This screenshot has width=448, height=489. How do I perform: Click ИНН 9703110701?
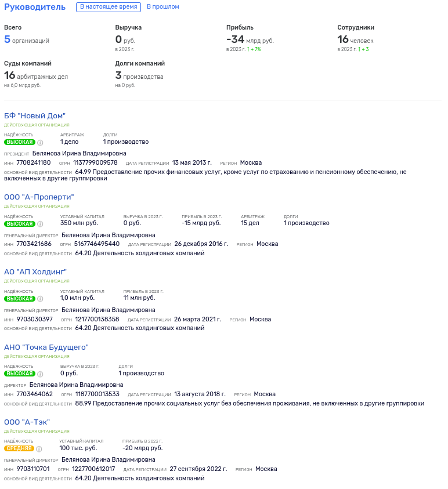[33, 469]
